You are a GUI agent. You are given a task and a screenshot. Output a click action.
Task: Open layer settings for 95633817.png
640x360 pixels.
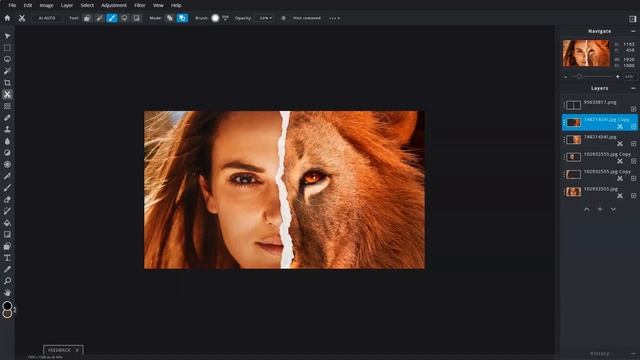click(x=633, y=109)
